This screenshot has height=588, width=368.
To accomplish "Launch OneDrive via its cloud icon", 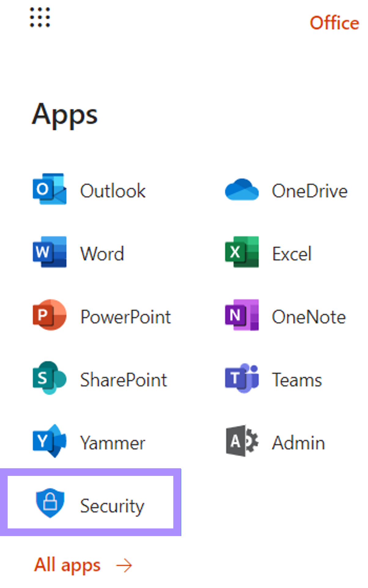I will pos(242,190).
